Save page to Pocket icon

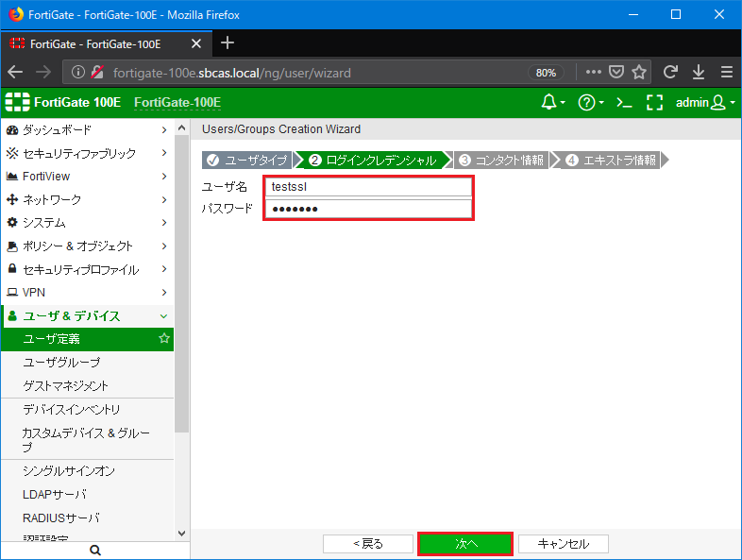pos(616,72)
